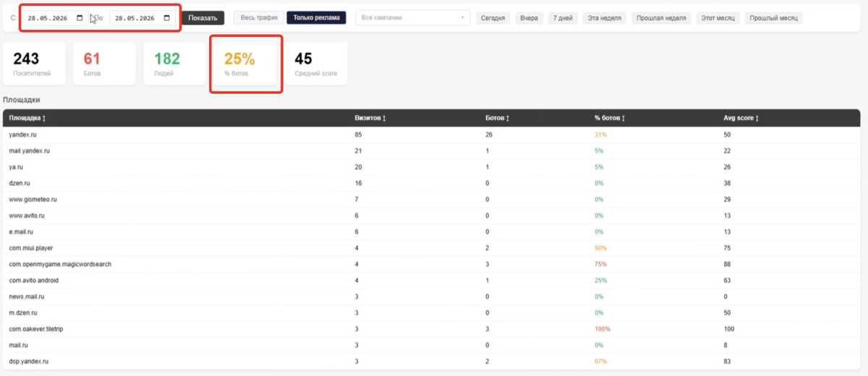This screenshot has width=868, height=376.
Task: Choose the 7 дней range
Action: 563,18
